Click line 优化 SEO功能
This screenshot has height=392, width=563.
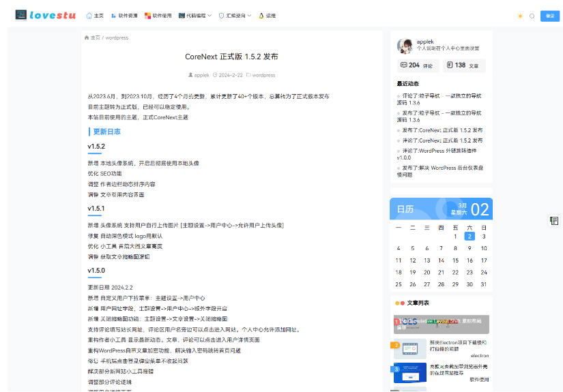click(105, 174)
